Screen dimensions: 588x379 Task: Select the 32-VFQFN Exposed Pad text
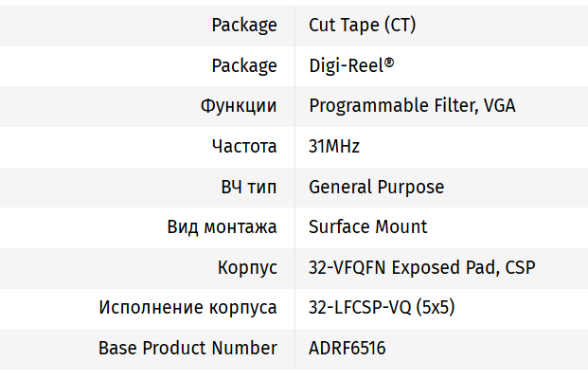tap(400, 268)
